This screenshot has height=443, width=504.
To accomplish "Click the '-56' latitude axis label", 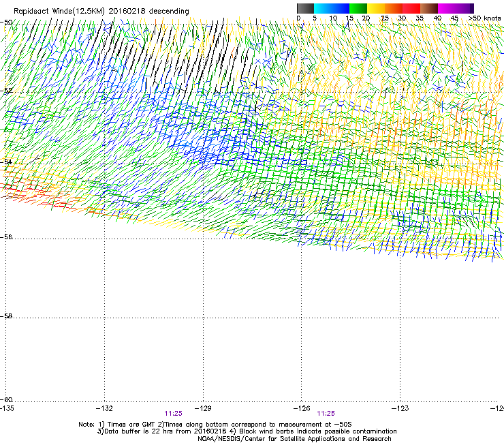I will click(6, 236).
